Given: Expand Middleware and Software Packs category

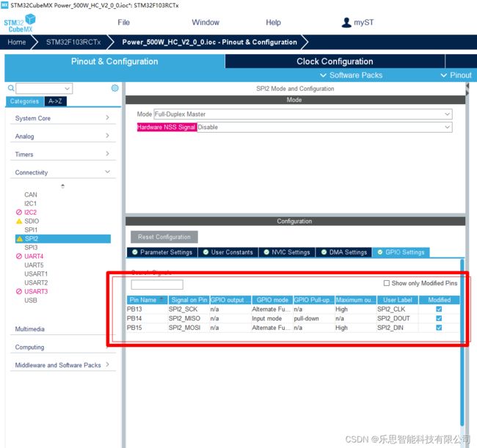Looking at the screenshot, I should 62,365.
